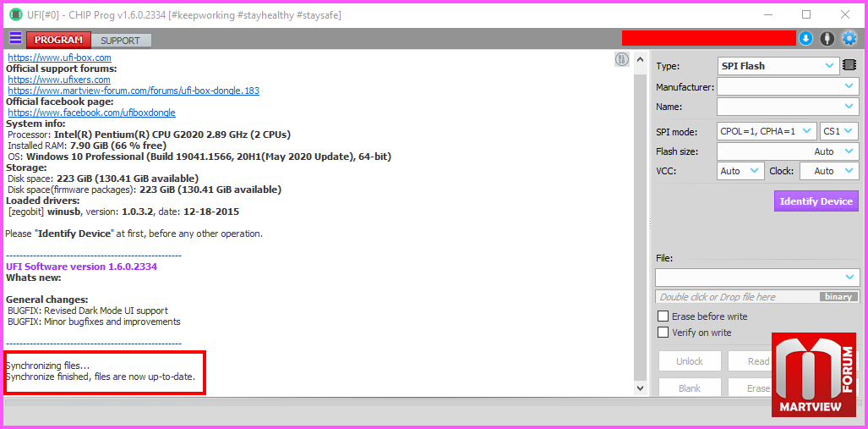Click the 'General changes:' heading
This screenshot has width=868, height=429.
point(47,300)
